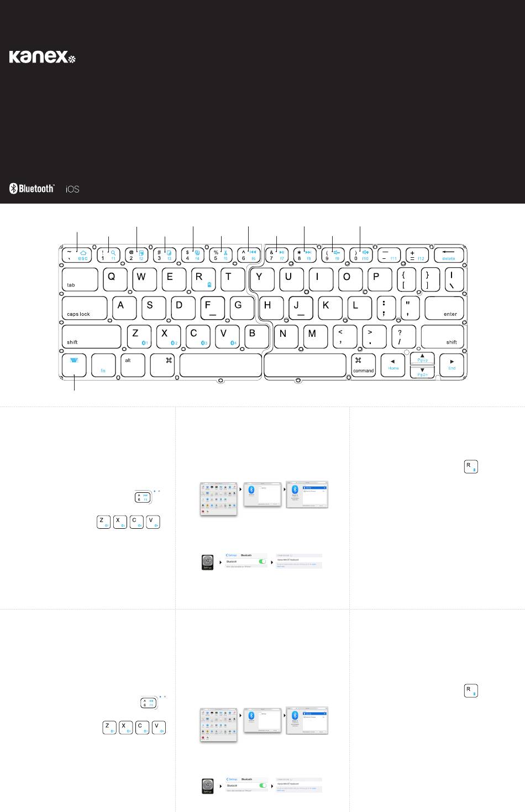
Task: Click the right command key
Action: (x=363, y=365)
